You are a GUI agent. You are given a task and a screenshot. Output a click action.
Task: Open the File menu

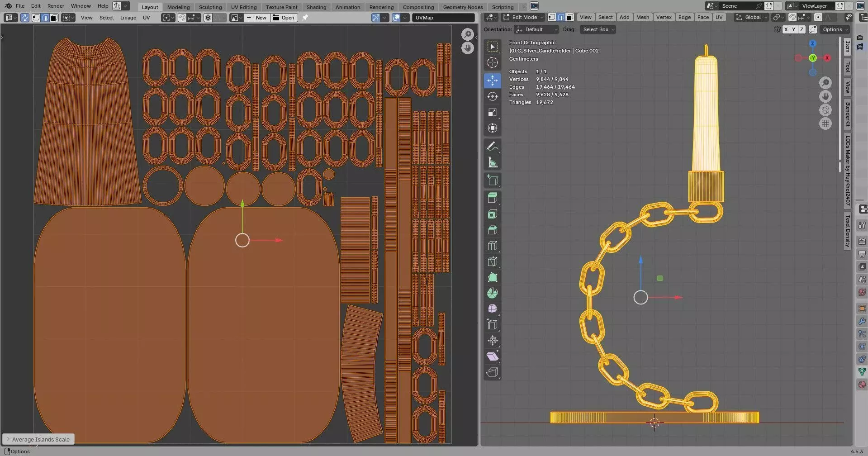(x=20, y=6)
